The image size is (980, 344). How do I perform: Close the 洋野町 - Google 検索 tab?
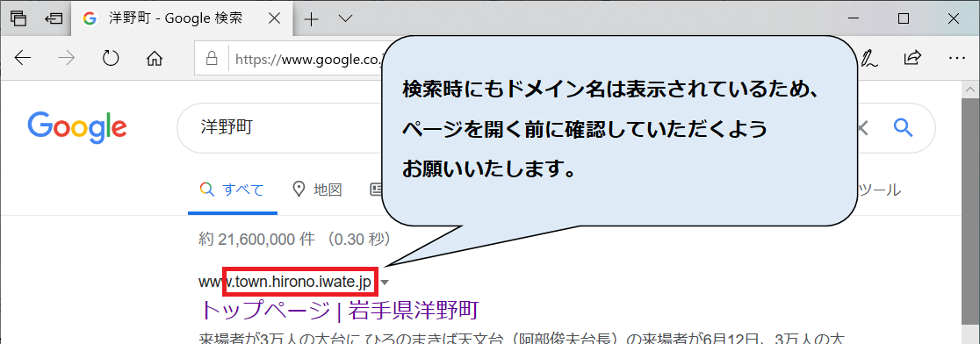click(273, 18)
